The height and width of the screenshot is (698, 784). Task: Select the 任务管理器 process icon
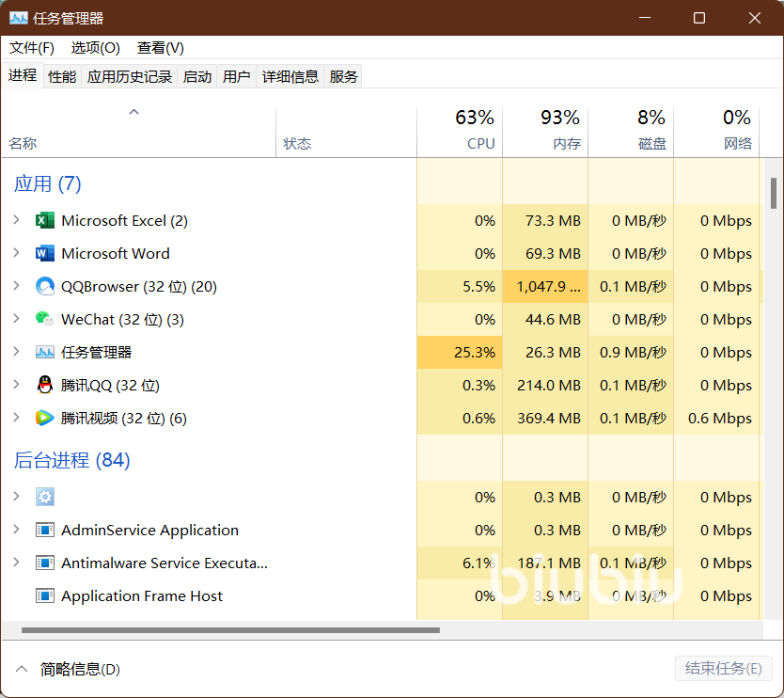point(44,352)
